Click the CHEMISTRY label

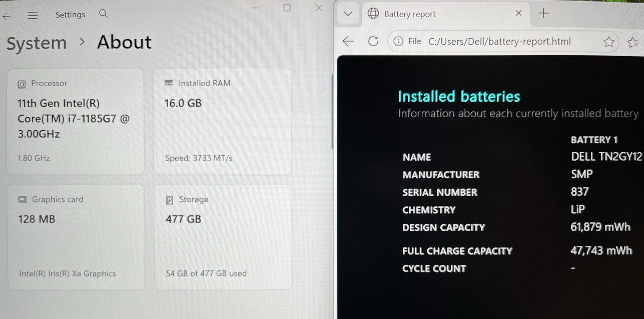click(x=429, y=210)
